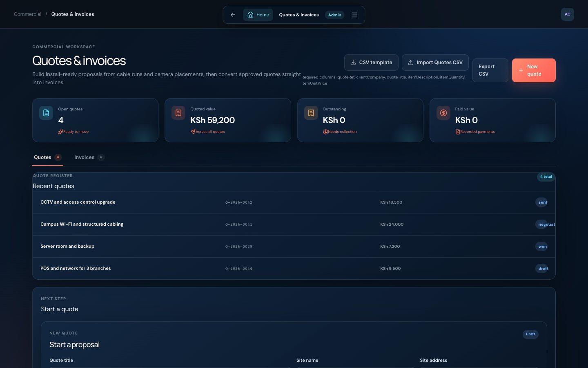Click the back arrow in top navigation

coord(233,15)
